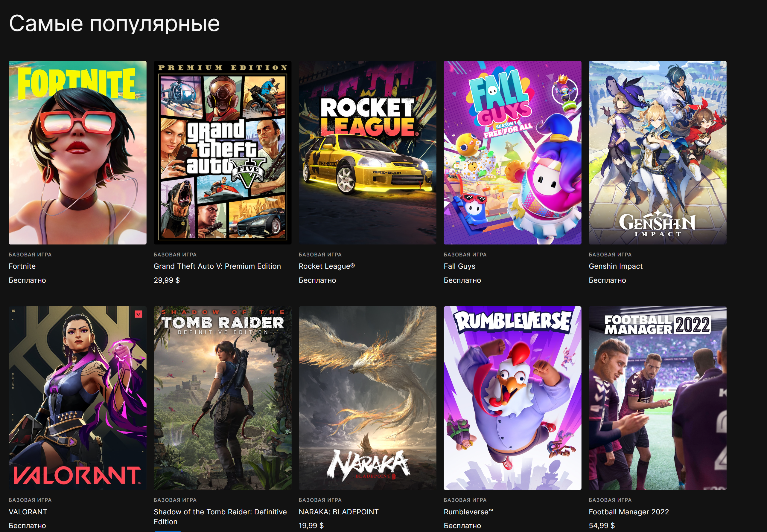
Task: Open the Genshin Impact title link
Action: click(616, 266)
